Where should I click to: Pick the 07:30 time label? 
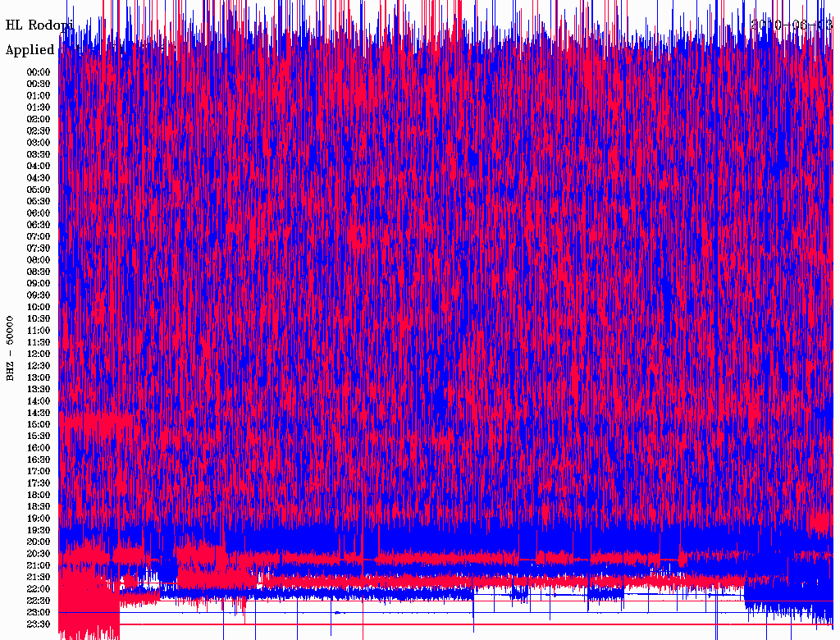coord(39,249)
